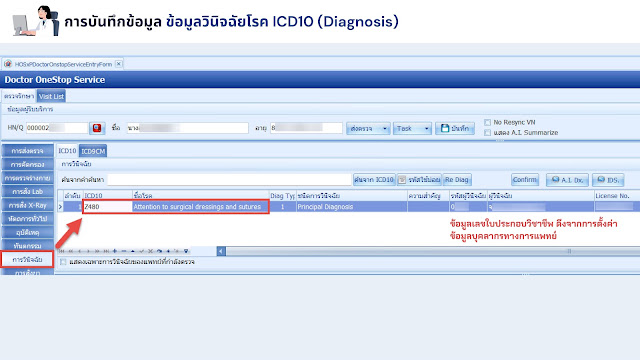Click the minus delete-record icon in grid navigator

tap(124, 251)
